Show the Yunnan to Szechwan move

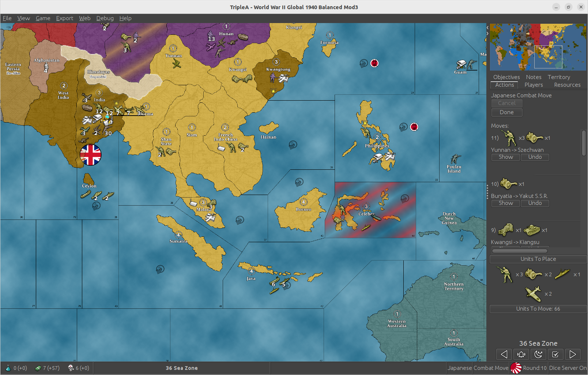(506, 157)
